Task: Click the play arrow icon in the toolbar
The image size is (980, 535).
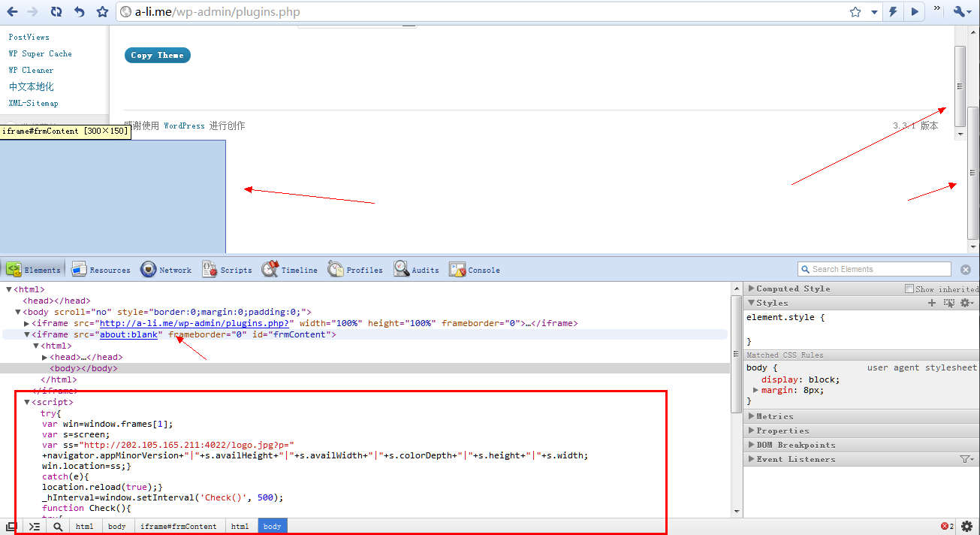Action: click(x=914, y=12)
